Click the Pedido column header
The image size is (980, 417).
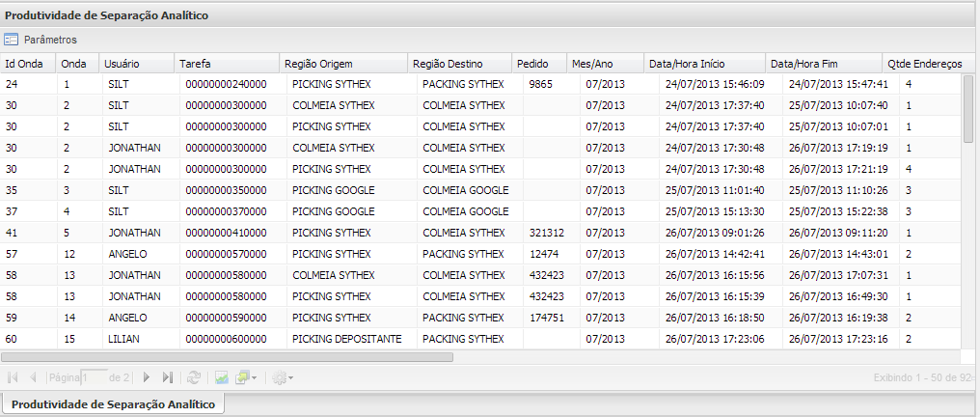[x=532, y=64]
